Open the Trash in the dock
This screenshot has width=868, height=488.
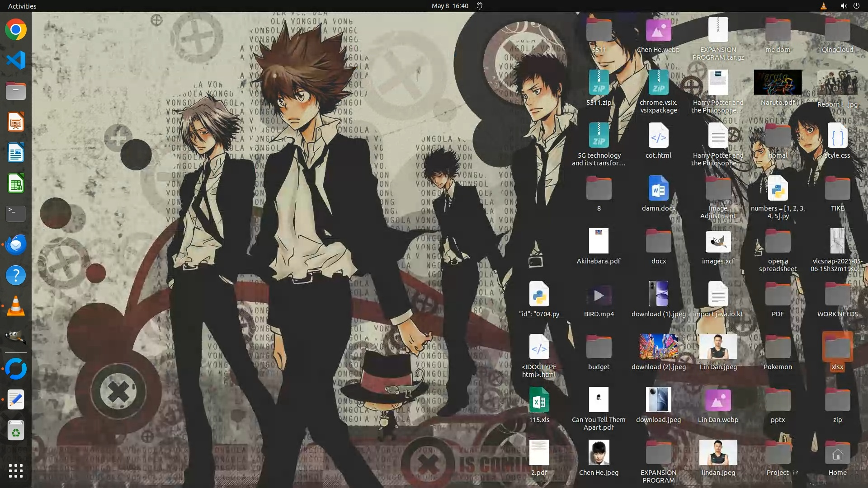click(x=16, y=431)
